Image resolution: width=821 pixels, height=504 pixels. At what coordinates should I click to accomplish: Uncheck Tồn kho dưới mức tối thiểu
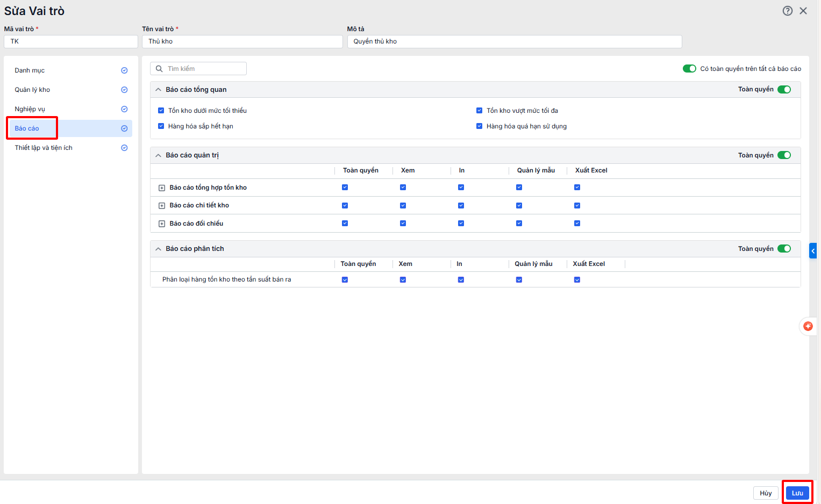(x=161, y=111)
